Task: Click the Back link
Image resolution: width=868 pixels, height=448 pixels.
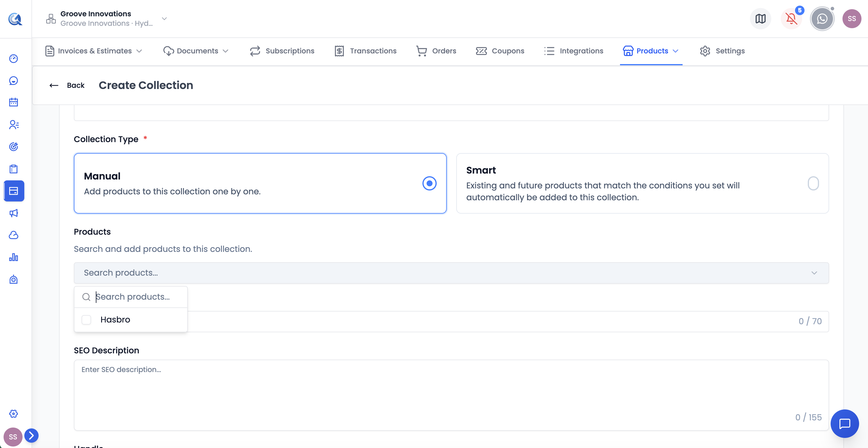Action: tap(75, 86)
